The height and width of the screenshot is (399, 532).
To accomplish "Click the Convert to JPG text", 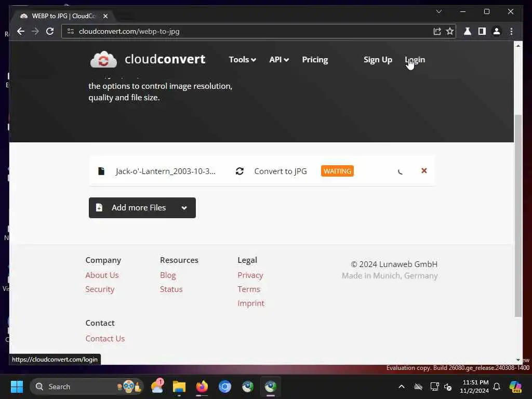I will coord(281,171).
